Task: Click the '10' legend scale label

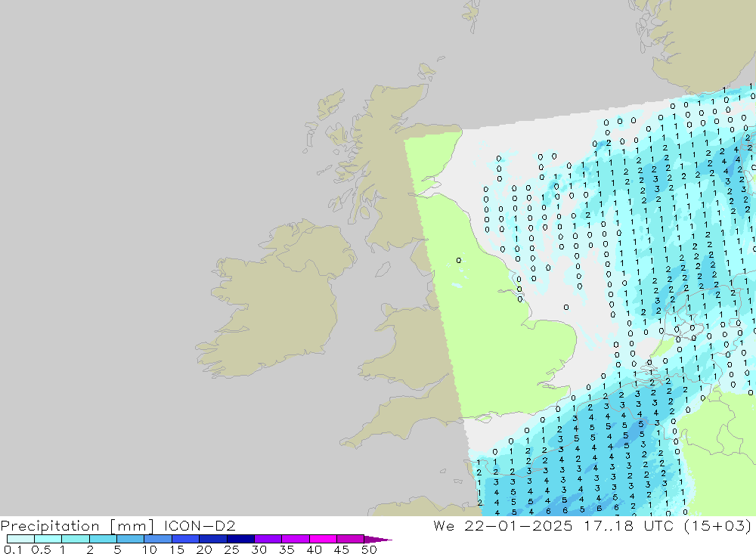Action: coord(150,549)
